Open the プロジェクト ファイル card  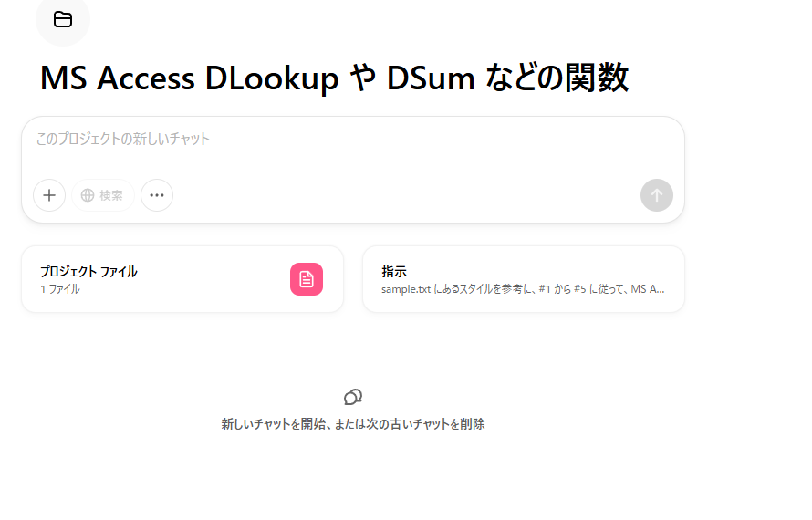click(x=182, y=279)
